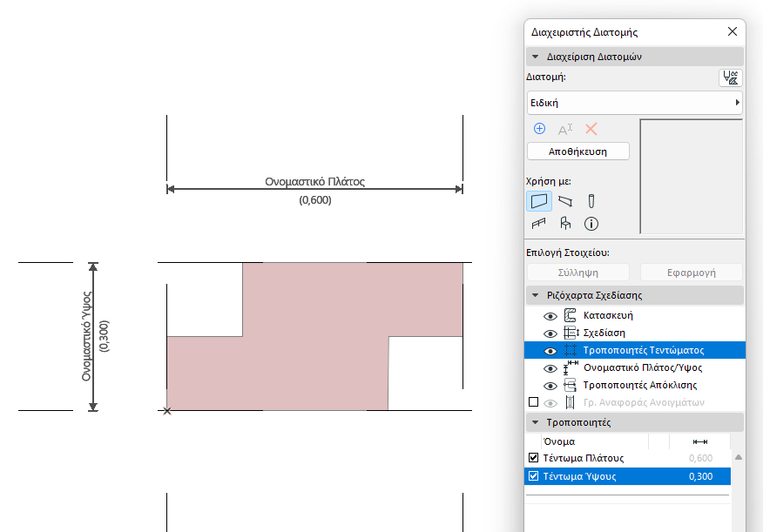Click the Ονομαστικό Ύψος vertical dimension label
The image size is (763, 532).
tap(86, 336)
